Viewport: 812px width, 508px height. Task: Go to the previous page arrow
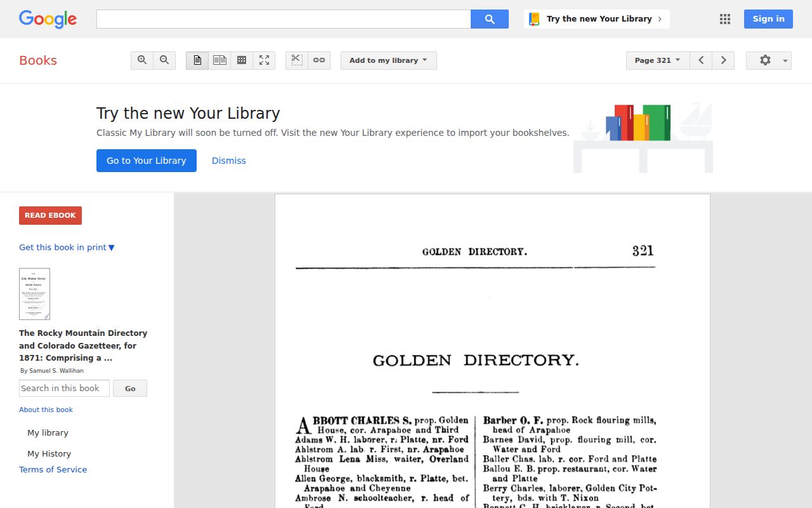tap(701, 60)
